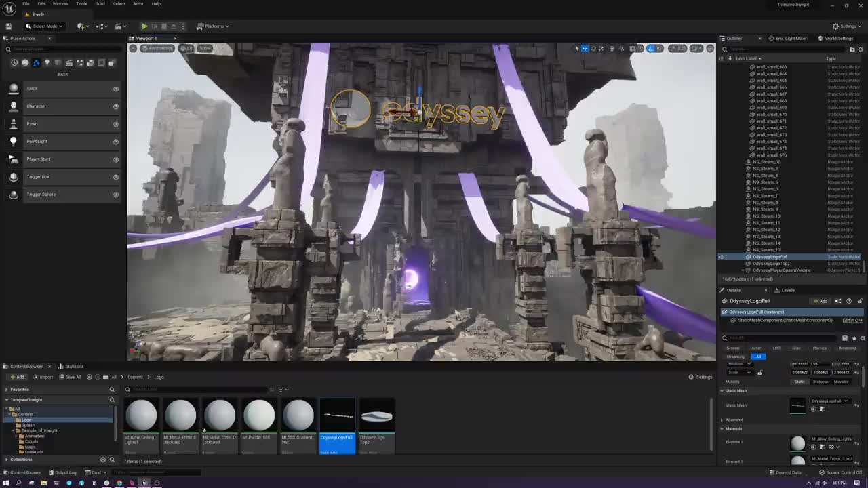The image size is (868, 488).
Task: Expand the Materials section in the Details panel
Action: tap(722, 428)
